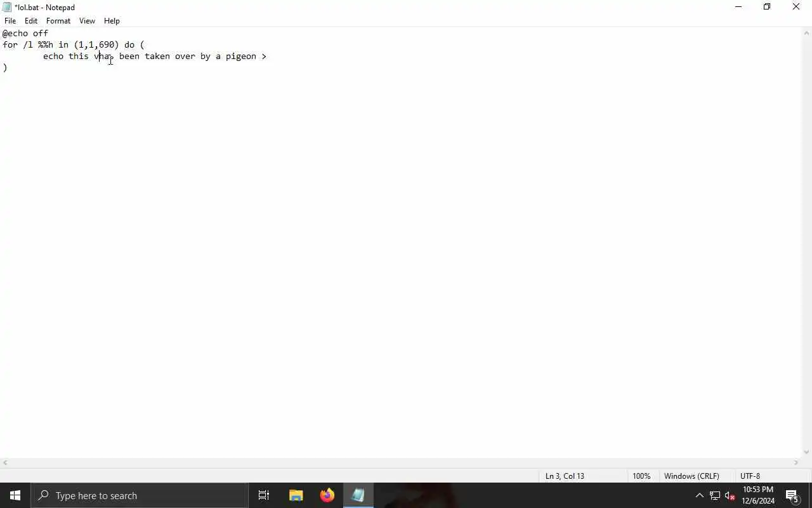Click the muted volume icon in the system tray

(x=730, y=495)
